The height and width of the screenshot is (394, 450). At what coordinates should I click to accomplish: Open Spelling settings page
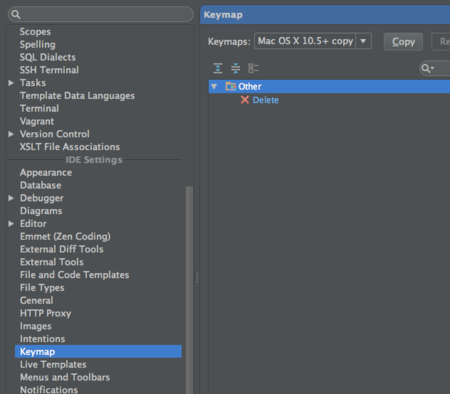tap(37, 45)
